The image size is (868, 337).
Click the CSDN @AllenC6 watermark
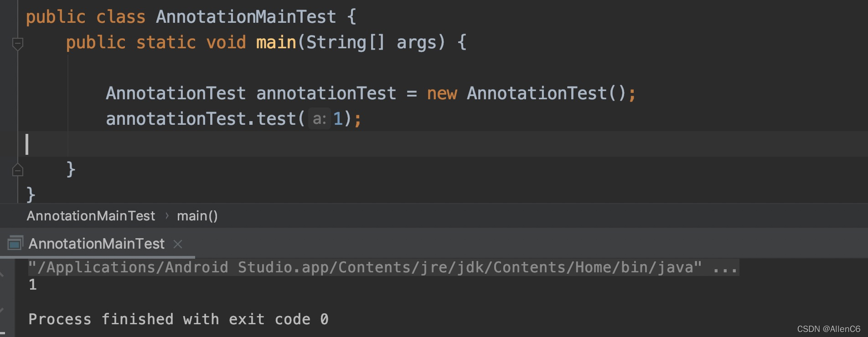pyautogui.click(x=829, y=329)
